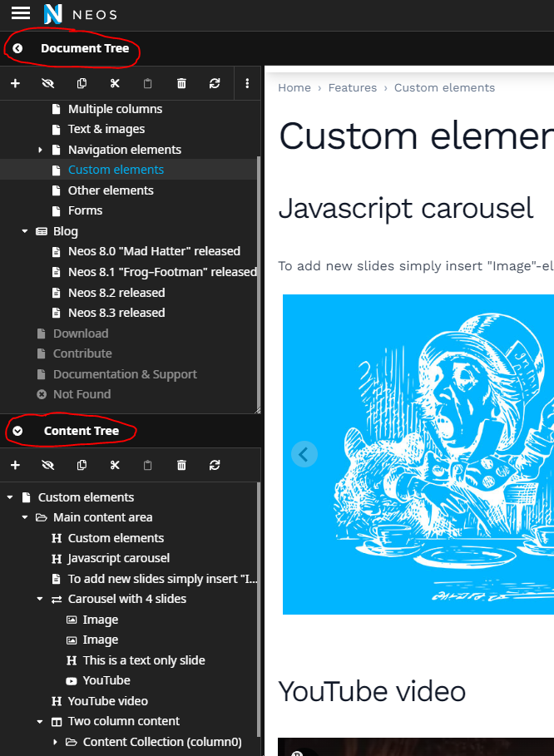This screenshot has height=756, width=554.
Task: Go to previous carousel slide
Action: pyautogui.click(x=304, y=454)
